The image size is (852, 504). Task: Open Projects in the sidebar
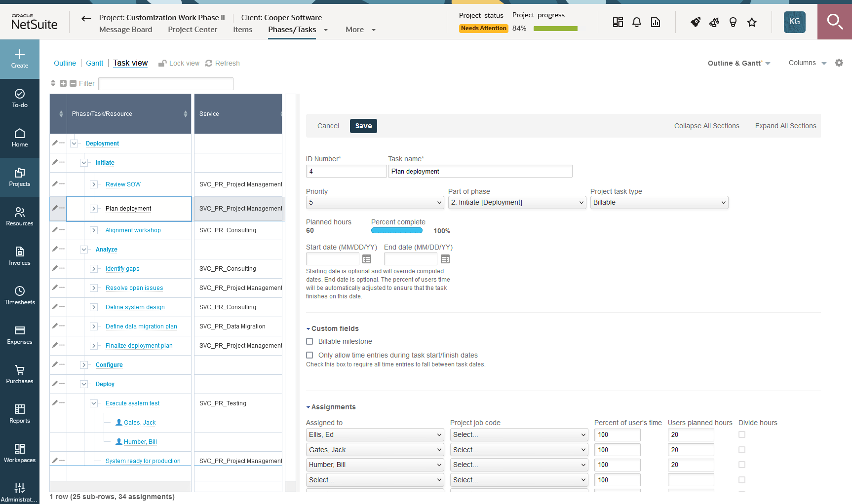point(20,177)
